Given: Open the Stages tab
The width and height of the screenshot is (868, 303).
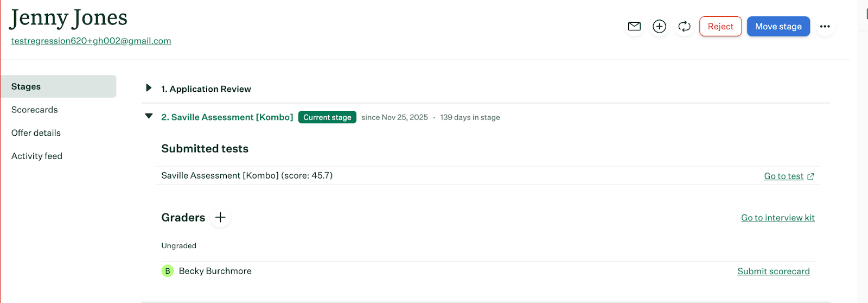Looking at the screenshot, I should click(x=59, y=86).
